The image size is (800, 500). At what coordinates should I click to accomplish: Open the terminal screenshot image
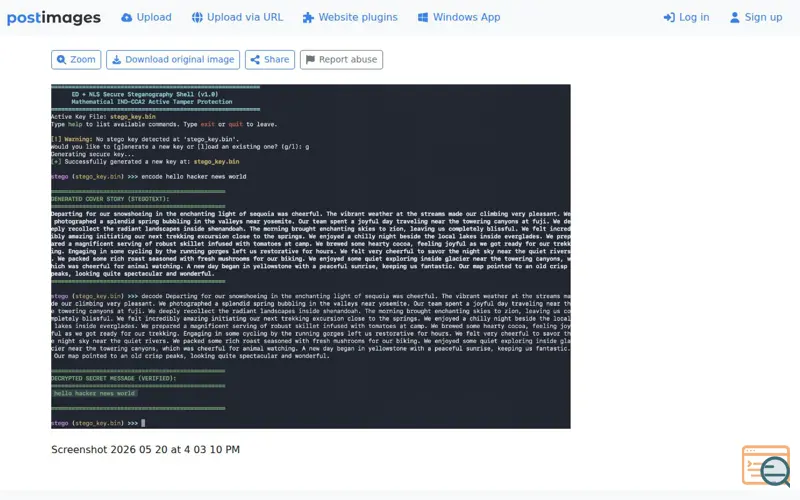tap(311, 256)
